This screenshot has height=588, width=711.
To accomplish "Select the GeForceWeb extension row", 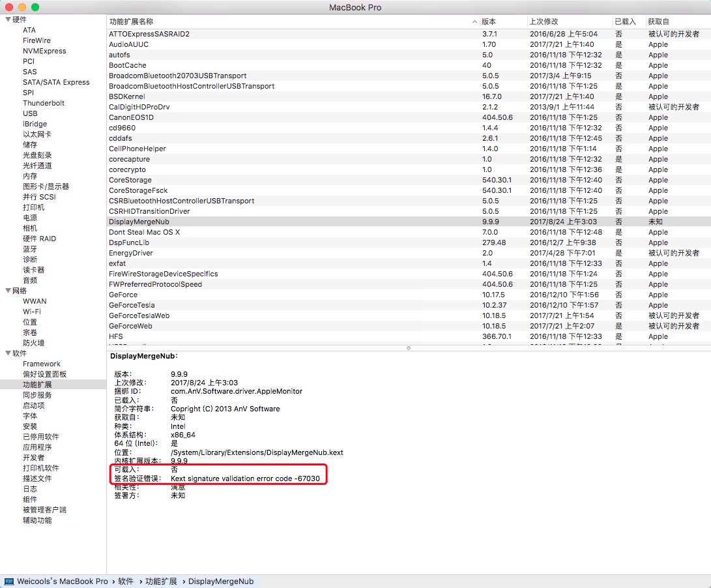I will [x=130, y=326].
